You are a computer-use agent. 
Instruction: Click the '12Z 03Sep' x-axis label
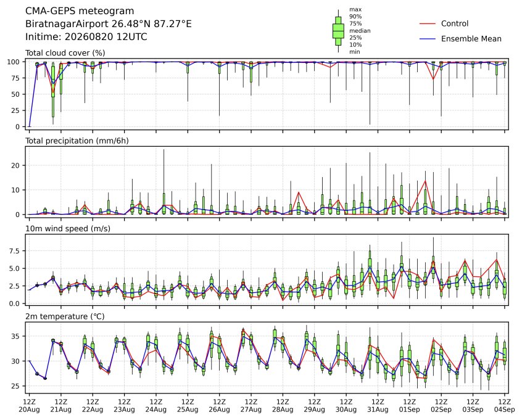(473, 406)
